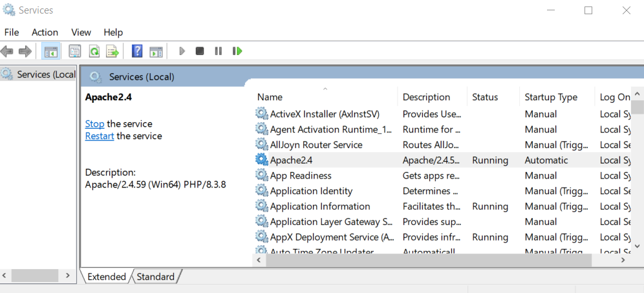The image size is (644, 293).
Task: Click the Back arrow in toolbar
Action: (7, 51)
